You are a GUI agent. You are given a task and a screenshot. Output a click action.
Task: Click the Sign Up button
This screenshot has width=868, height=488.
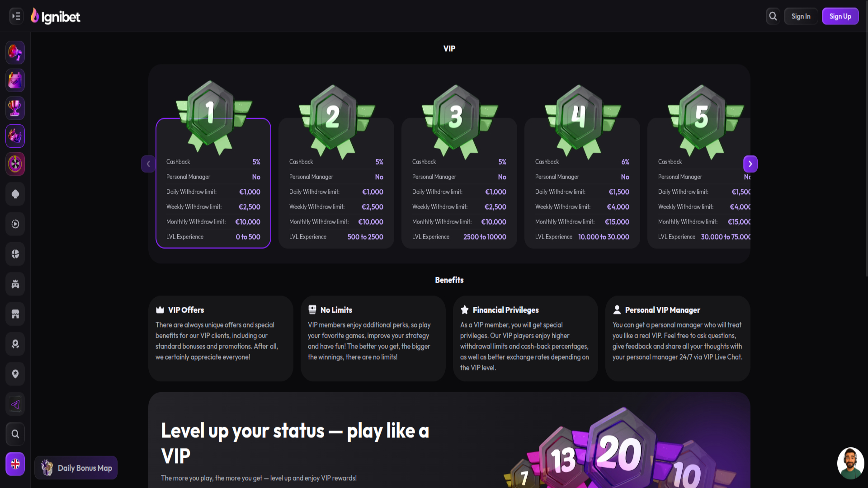point(840,16)
